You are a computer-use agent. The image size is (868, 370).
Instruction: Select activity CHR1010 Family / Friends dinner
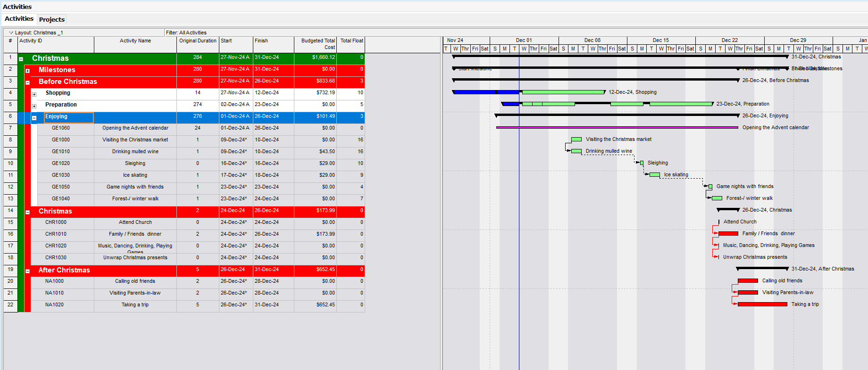click(x=135, y=234)
